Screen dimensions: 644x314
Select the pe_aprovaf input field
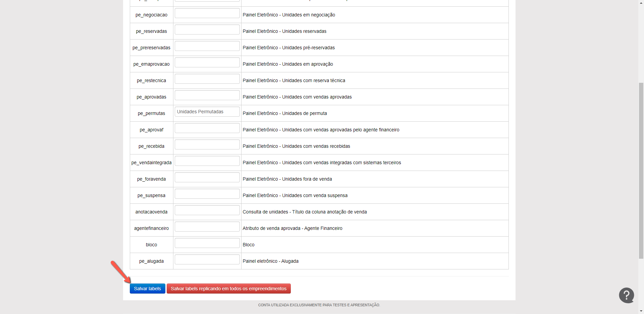pos(207,128)
